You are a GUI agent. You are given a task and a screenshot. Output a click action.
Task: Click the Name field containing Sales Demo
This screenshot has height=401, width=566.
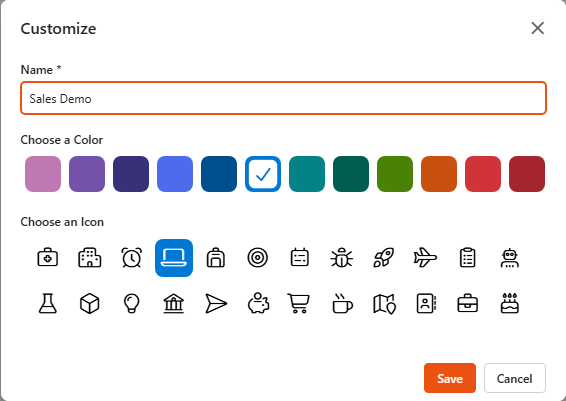click(283, 98)
